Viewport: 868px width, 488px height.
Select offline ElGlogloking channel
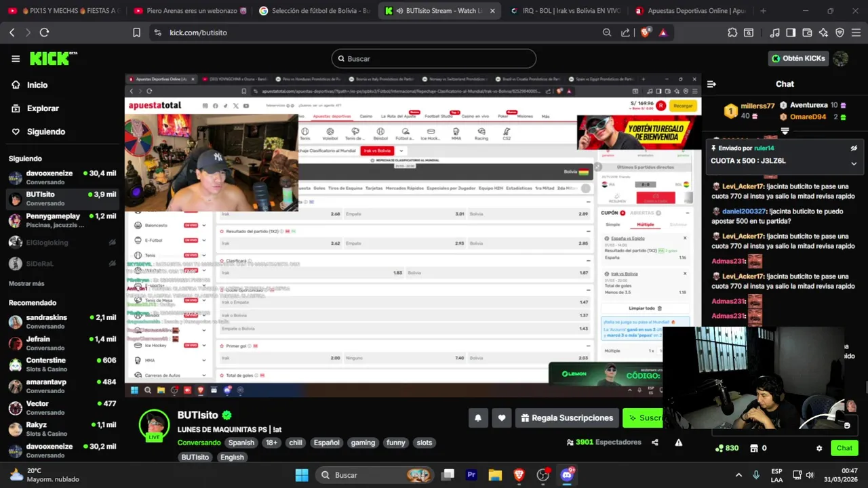(61, 242)
